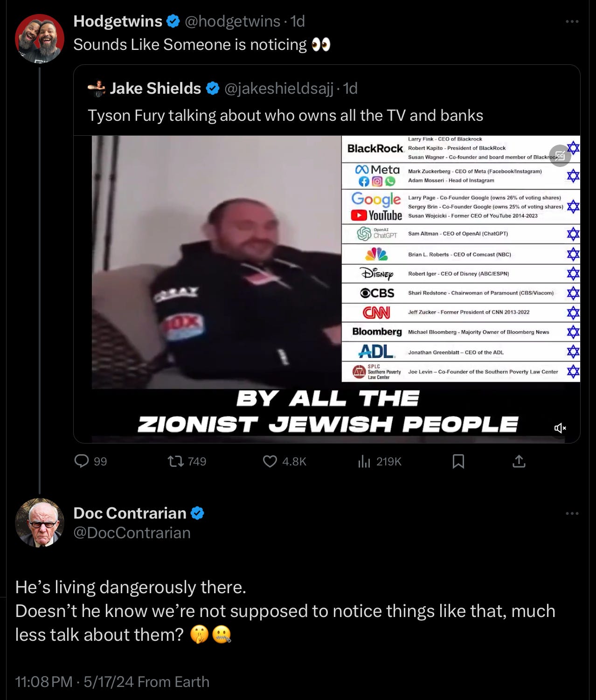Bookmark the Hodgetwins tweet
Screen dimensions: 596x700
(458, 461)
